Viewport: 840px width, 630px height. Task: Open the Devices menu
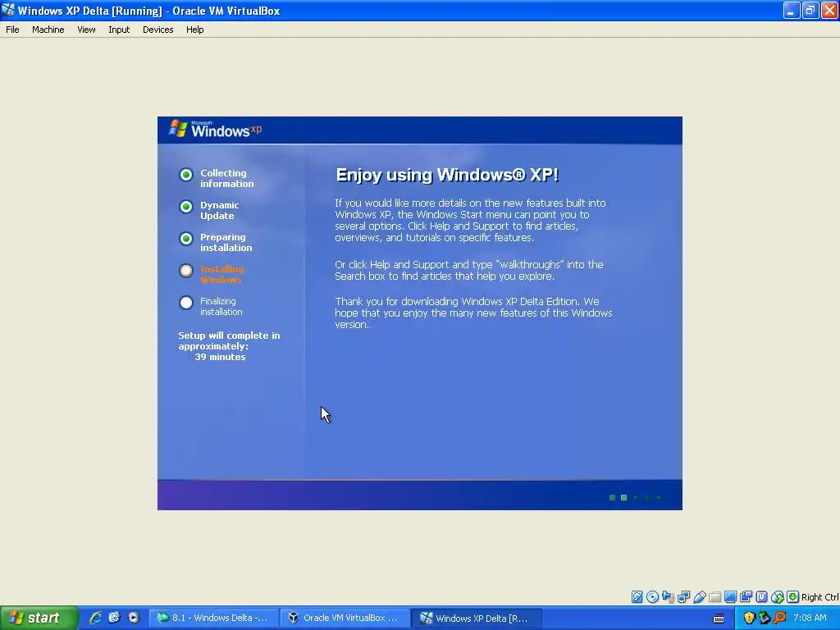click(x=158, y=30)
